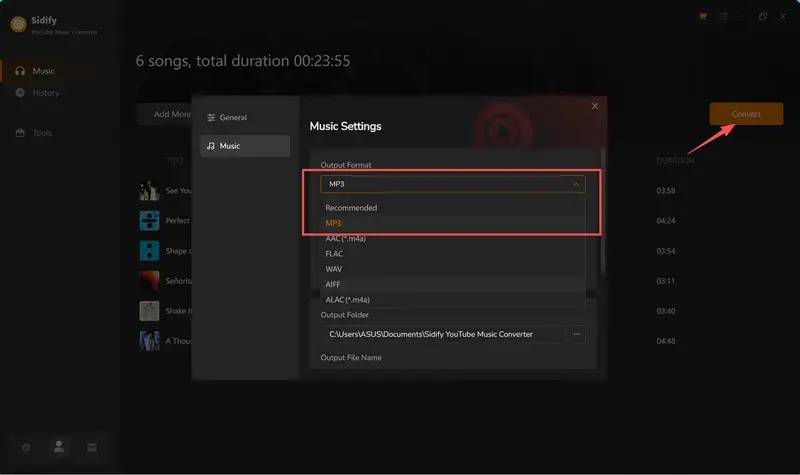Choose WAV format option
This screenshot has width=800, height=475.
click(x=453, y=269)
